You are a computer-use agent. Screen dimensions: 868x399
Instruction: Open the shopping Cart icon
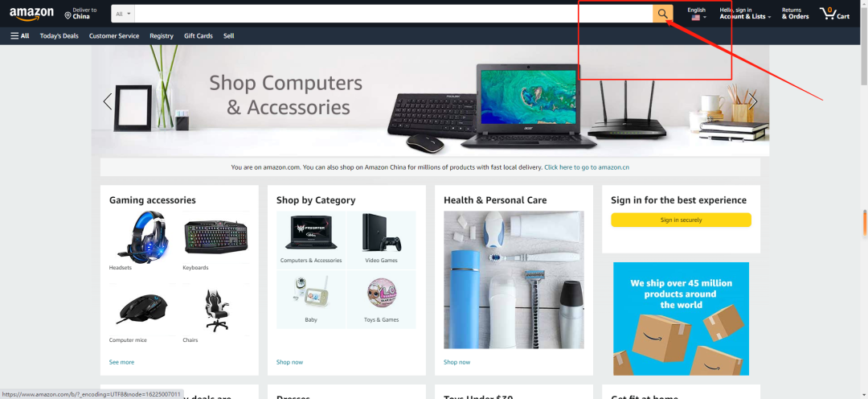click(835, 14)
